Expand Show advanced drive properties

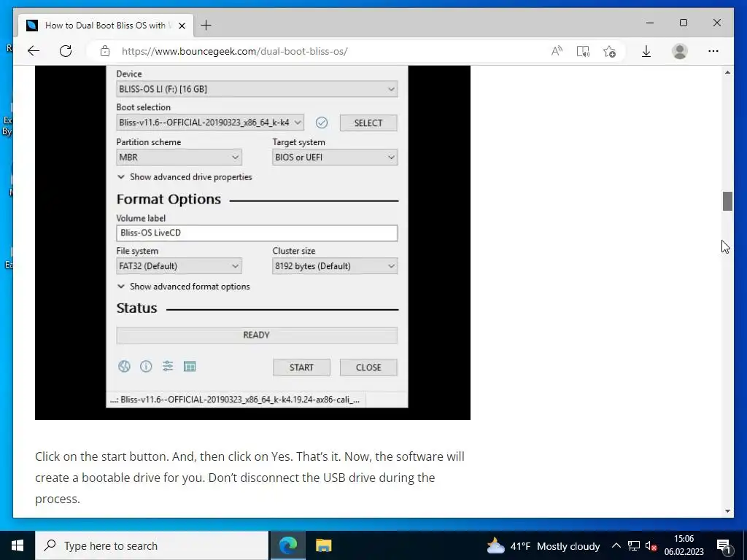click(x=185, y=177)
